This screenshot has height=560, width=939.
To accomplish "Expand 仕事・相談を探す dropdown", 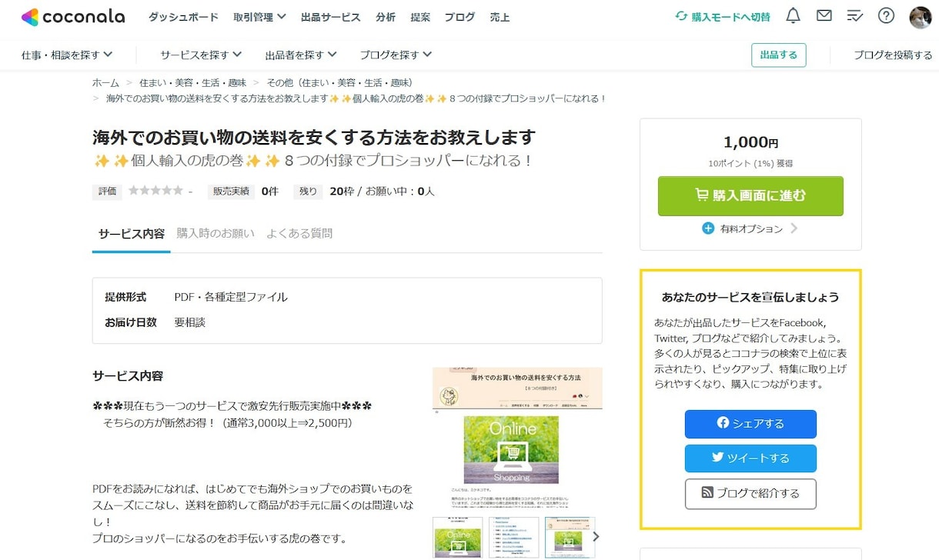I will 67,55.
